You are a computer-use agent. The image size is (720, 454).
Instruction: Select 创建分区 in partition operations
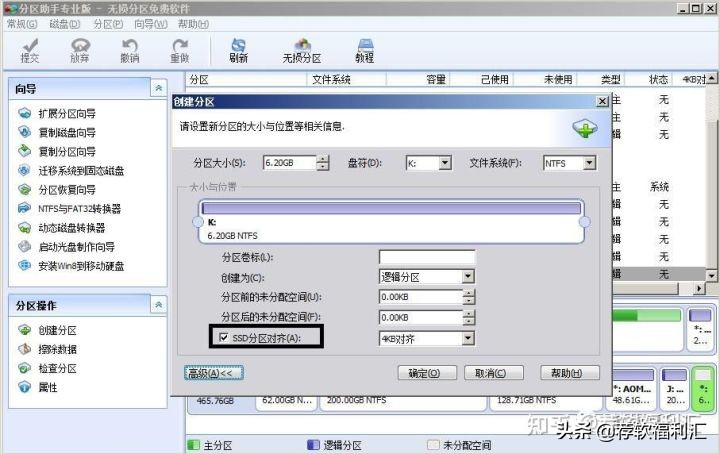pyautogui.click(x=47, y=330)
